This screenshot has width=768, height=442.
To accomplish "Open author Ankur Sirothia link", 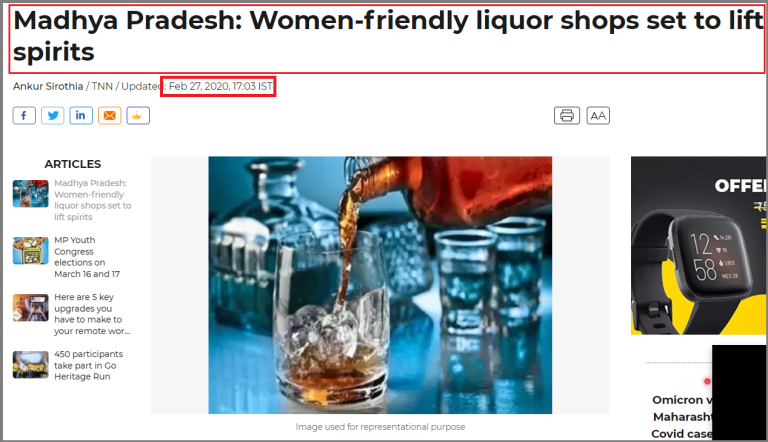I will click(48, 86).
